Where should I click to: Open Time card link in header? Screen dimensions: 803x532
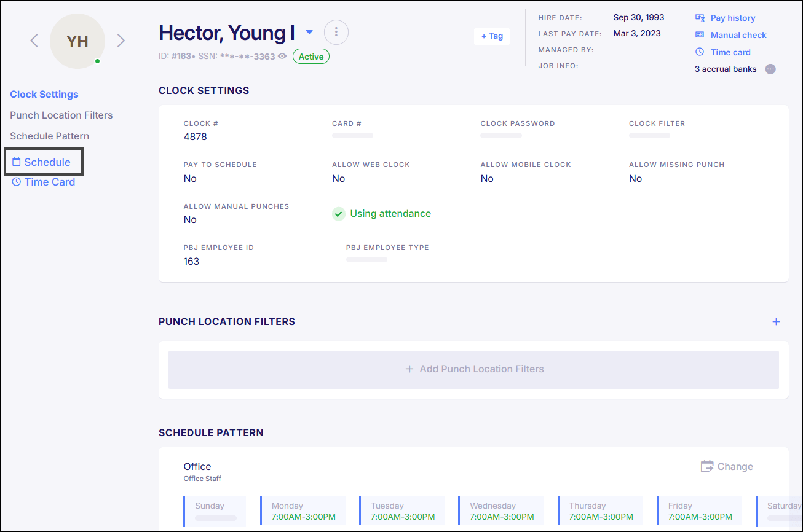[x=730, y=52]
